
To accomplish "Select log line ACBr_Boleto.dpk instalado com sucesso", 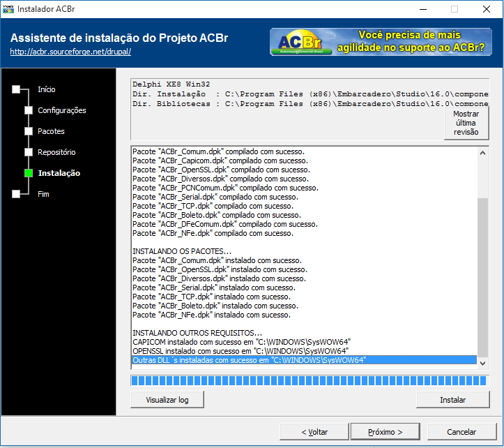I will (215, 306).
